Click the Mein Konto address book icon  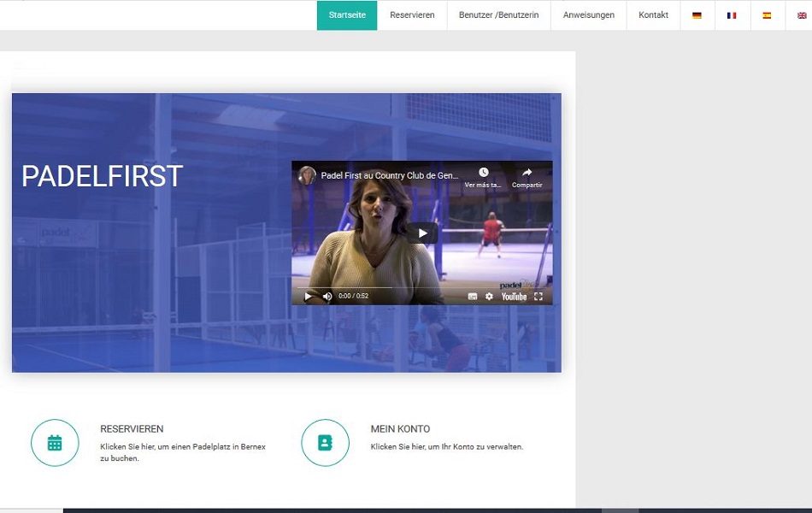[325, 443]
